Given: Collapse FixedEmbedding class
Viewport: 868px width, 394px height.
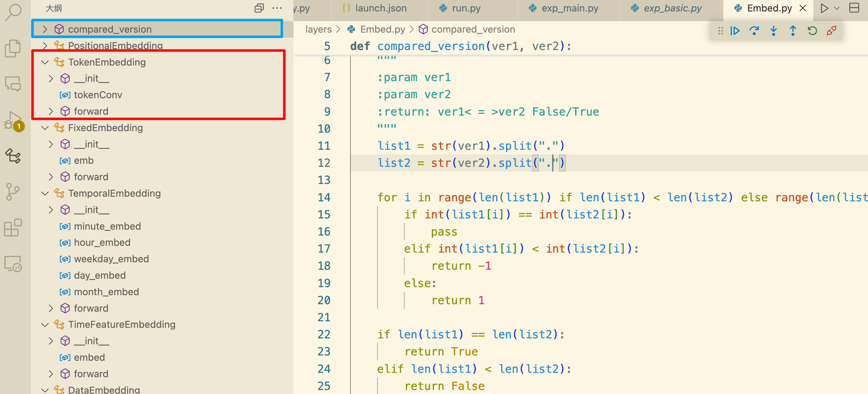Looking at the screenshot, I should (x=45, y=128).
